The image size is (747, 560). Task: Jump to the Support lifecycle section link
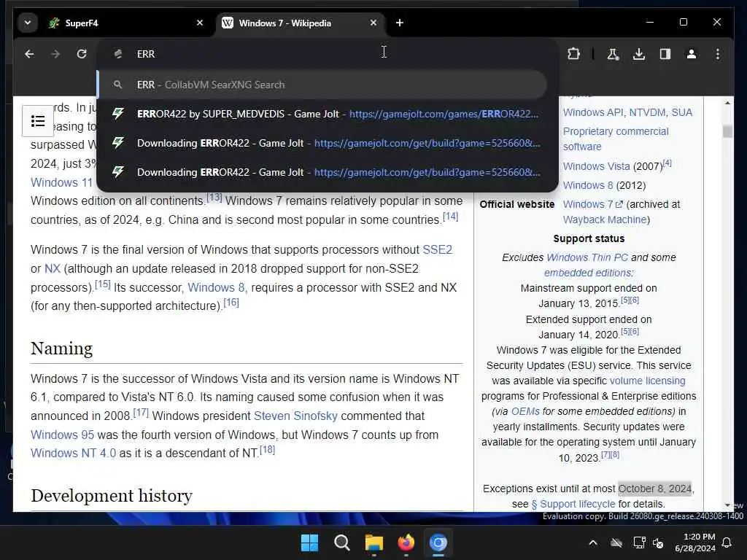573,505
